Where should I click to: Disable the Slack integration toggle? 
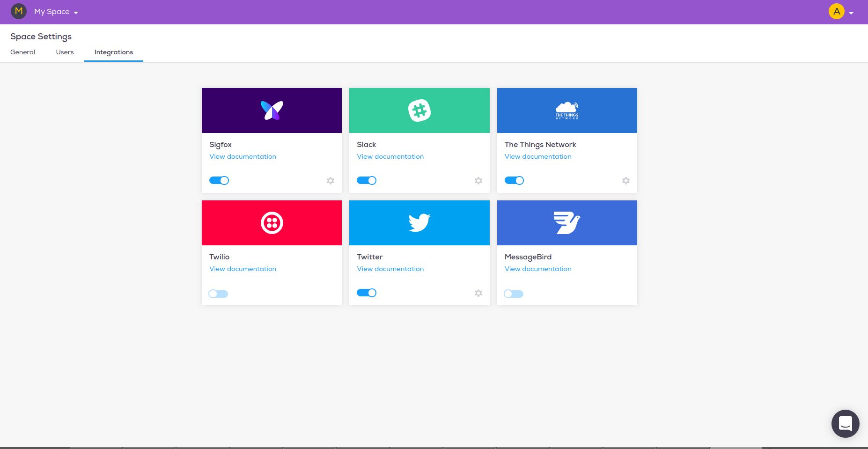point(367,180)
